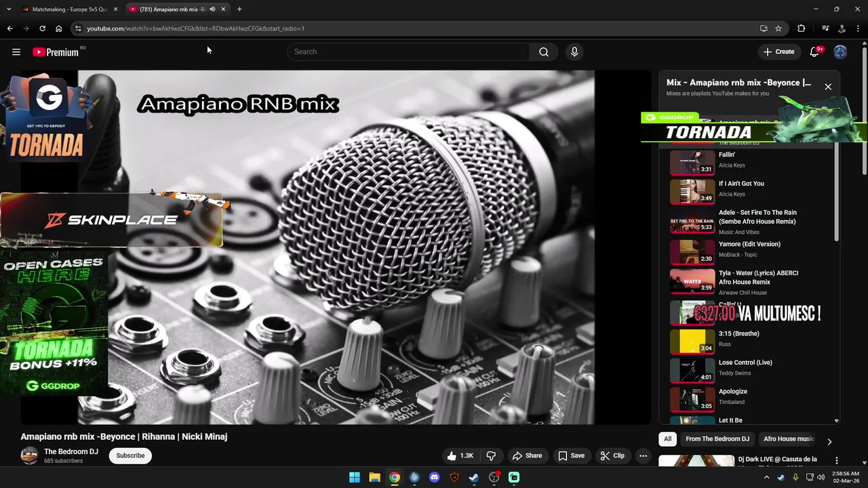The width and height of the screenshot is (868, 488).
Task: Play Adele Set Fire To The Rain remix
Action: click(x=750, y=222)
